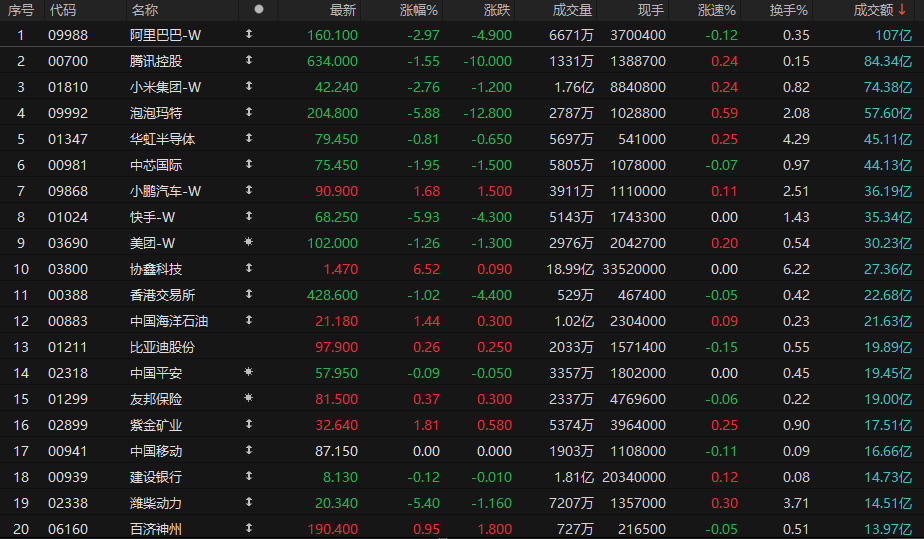Click the 涨速% column header

pyautogui.click(x=717, y=10)
